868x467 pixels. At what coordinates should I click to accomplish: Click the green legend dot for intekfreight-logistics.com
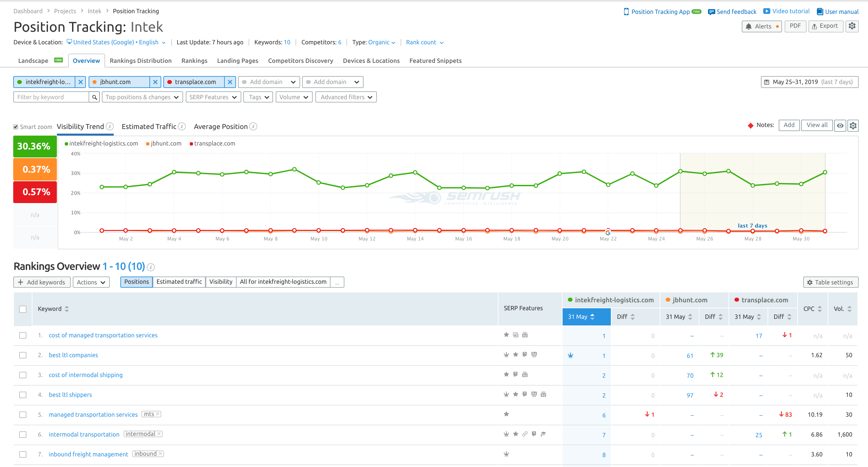click(x=66, y=143)
